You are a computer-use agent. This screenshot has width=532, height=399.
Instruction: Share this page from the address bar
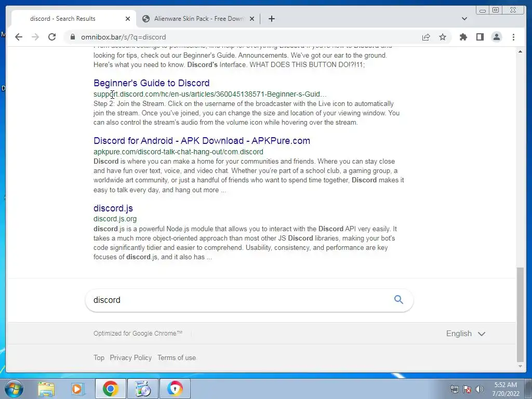tap(426, 37)
